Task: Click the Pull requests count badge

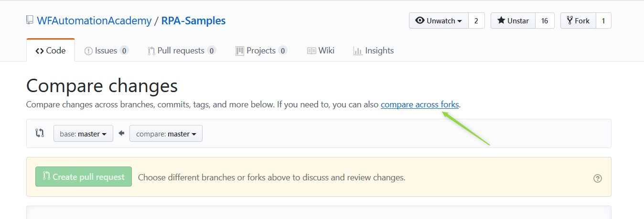Action: click(x=212, y=51)
